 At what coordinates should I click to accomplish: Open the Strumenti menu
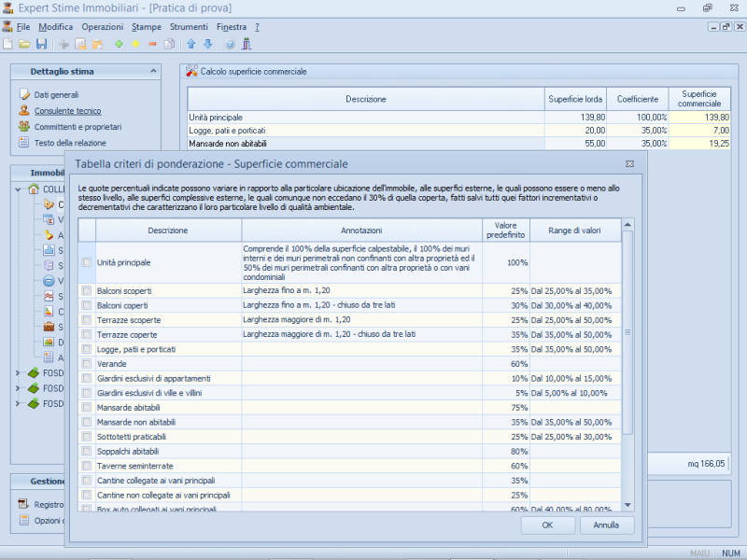tap(189, 27)
